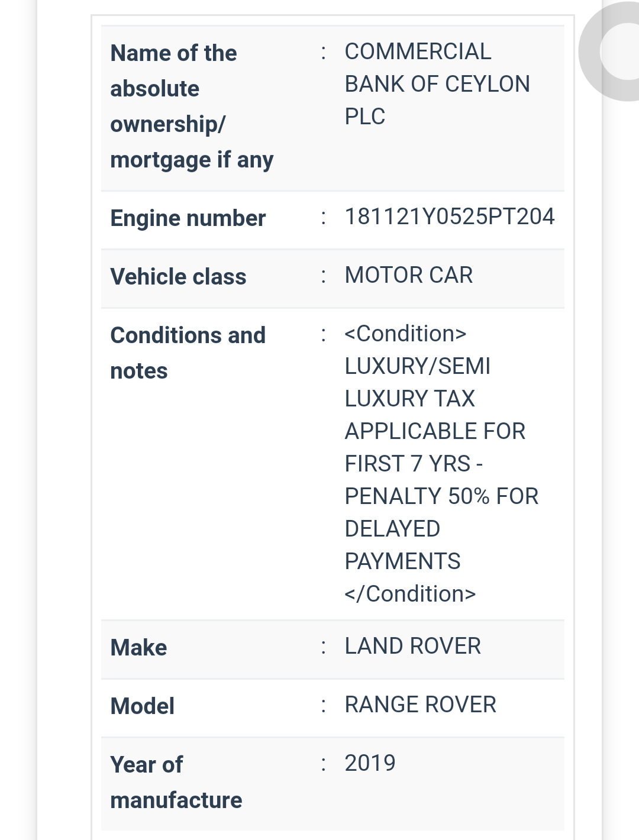Select the MOTOR CAR value
The image size is (639, 840).
point(409,275)
